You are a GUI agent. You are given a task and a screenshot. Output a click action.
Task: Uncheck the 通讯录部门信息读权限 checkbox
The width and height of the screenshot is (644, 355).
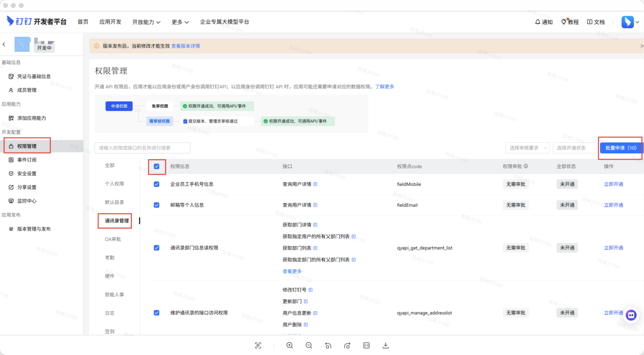point(157,248)
